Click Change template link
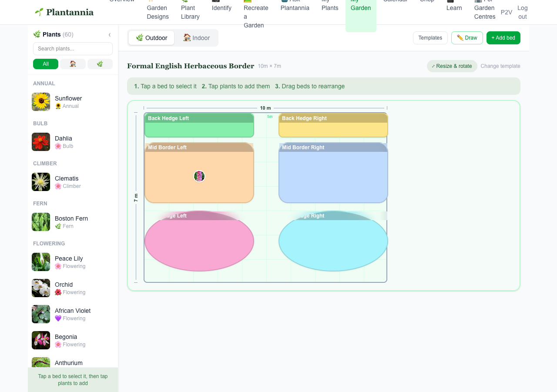Screen dimensions: 557x392 (500, 66)
